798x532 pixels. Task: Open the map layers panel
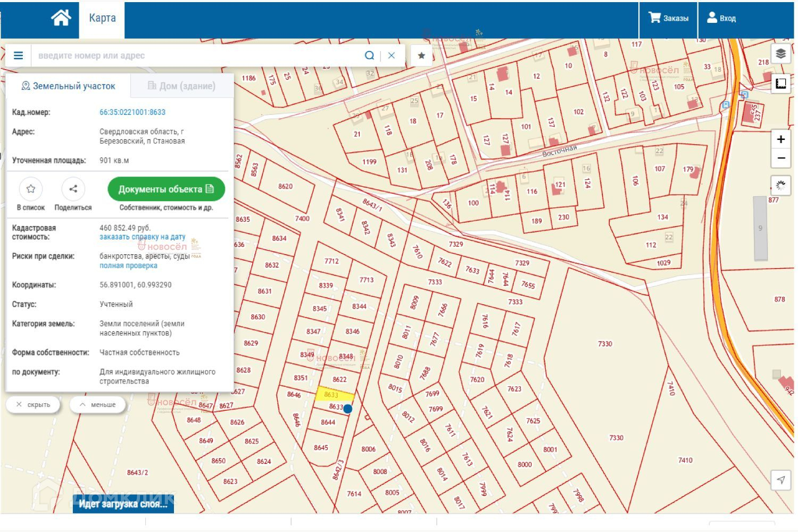tap(780, 54)
